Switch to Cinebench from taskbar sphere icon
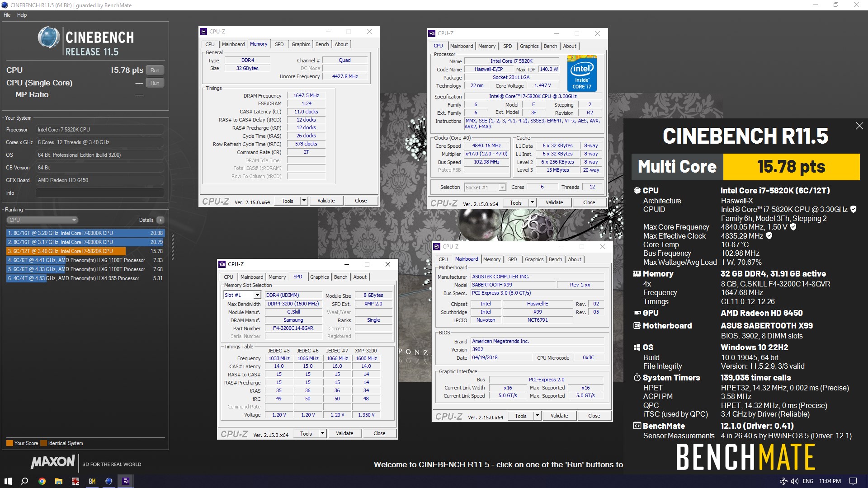This screenshot has height=488, width=868. [x=108, y=481]
